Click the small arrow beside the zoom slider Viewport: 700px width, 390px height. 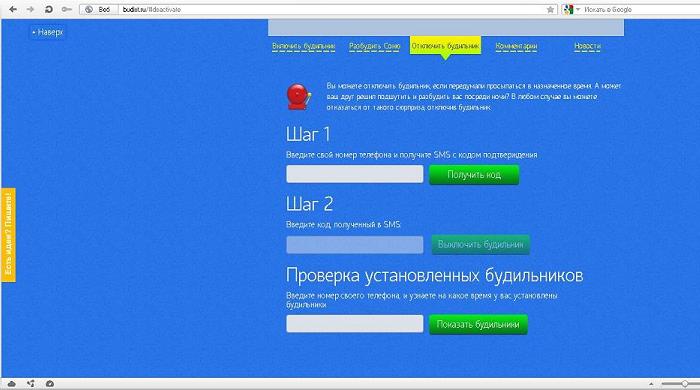[651, 384]
